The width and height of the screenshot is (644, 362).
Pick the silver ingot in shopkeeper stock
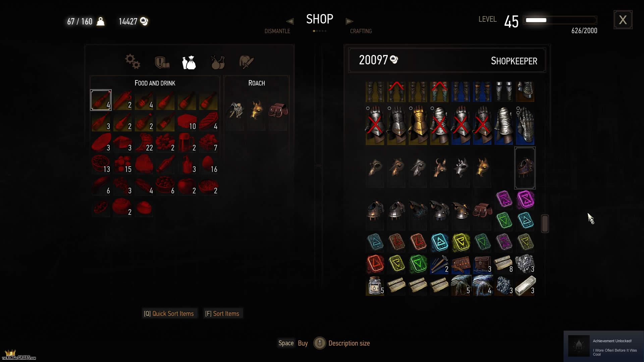525,286
